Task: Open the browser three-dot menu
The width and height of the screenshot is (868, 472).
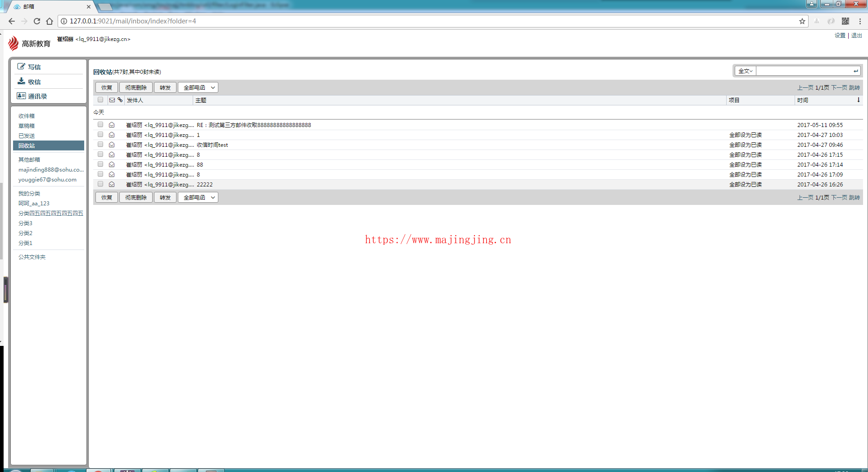Action: pos(860,21)
